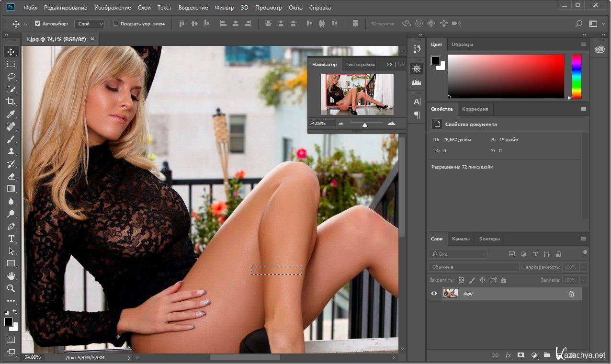Select the Zoom tool
This screenshot has height=364, width=611.
(11, 288)
